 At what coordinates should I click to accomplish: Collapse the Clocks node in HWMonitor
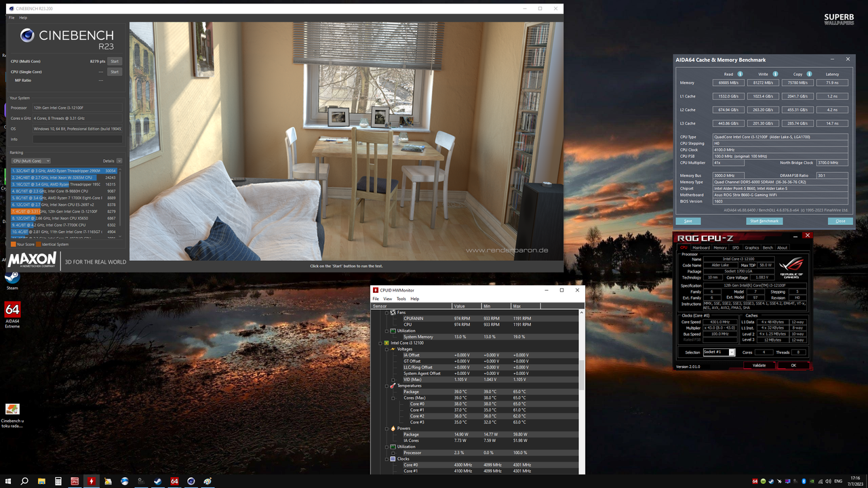(x=387, y=459)
